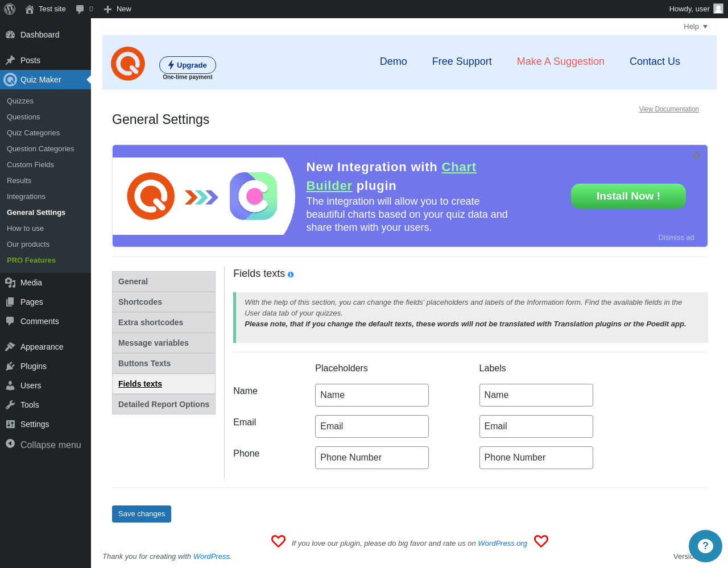Click the Tools wrench icon
Viewport: 728px width, 568px height.
point(10,405)
